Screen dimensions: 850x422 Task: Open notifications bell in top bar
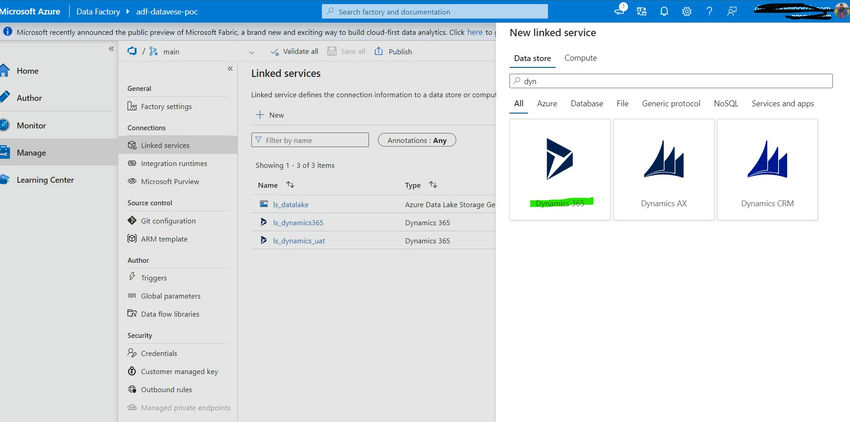point(664,11)
